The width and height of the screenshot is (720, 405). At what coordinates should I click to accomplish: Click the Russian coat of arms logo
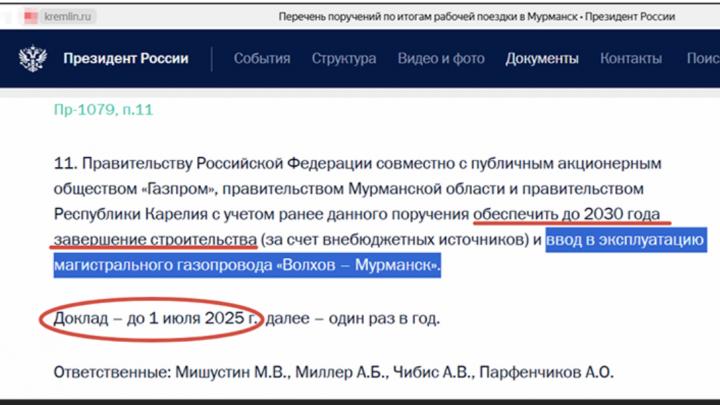[x=33, y=58]
